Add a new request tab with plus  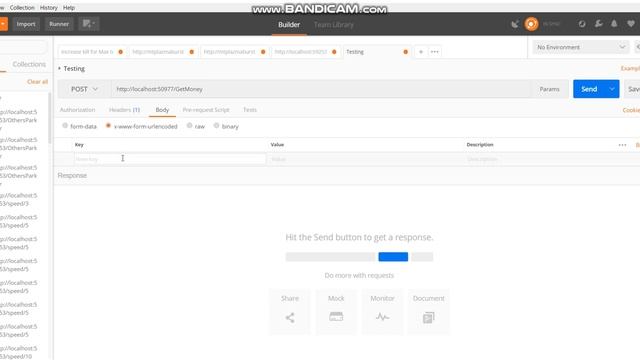pos(420,52)
